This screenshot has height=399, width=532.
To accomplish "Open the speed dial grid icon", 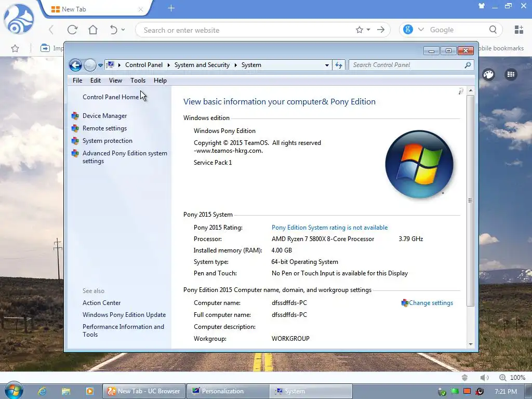I will (511, 74).
